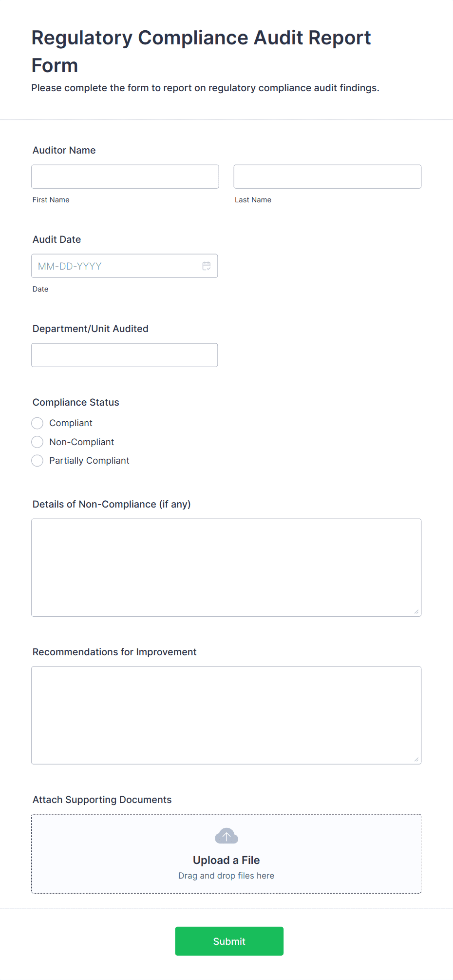Viewport: 453px width, 980px height.
Task: Select the Non-Compliant radio option
Action: point(38,442)
